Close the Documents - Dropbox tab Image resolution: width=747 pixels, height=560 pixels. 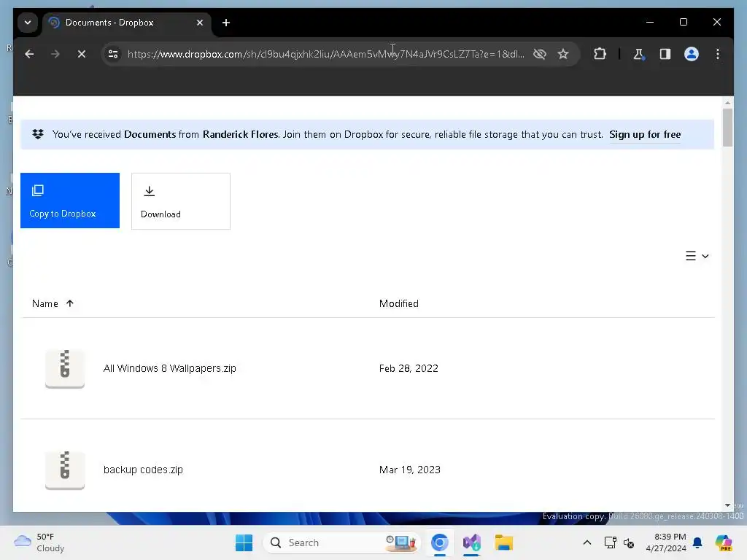click(x=200, y=23)
